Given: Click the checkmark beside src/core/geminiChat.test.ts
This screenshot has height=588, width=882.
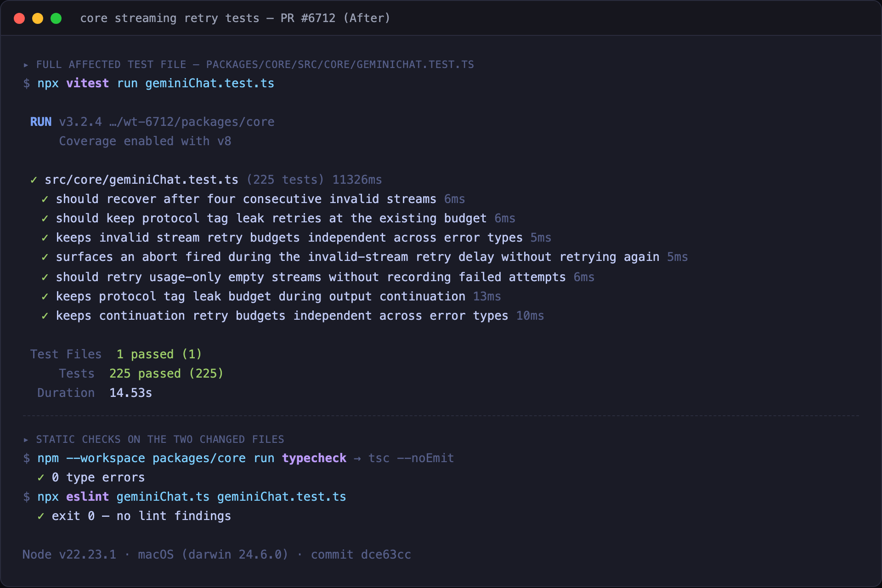Looking at the screenshot, I should coord(34,180).
